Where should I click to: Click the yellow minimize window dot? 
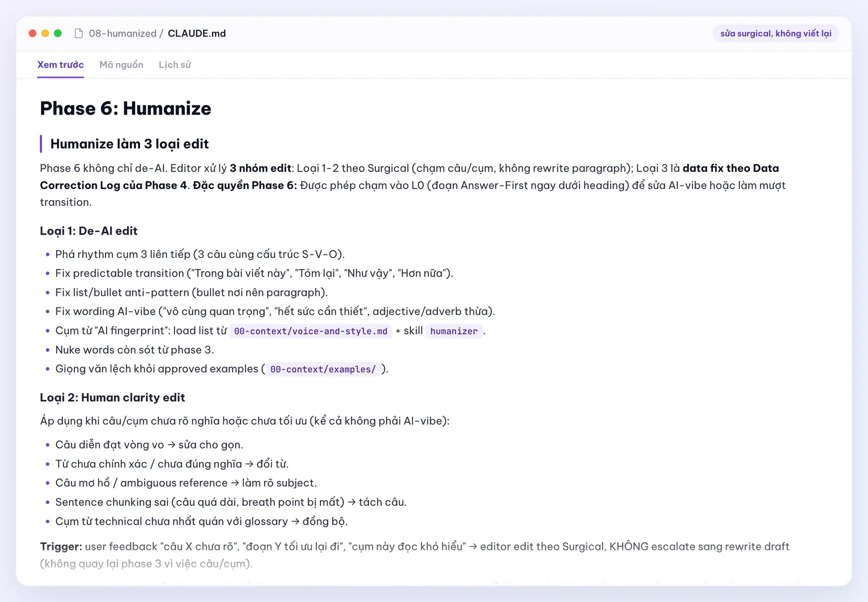[45, 33]
